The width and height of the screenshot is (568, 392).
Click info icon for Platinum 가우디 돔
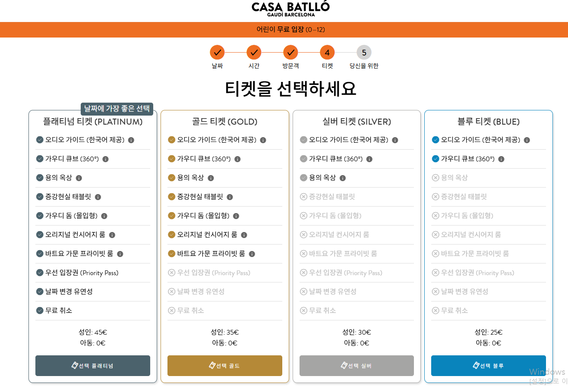[104, 216]
